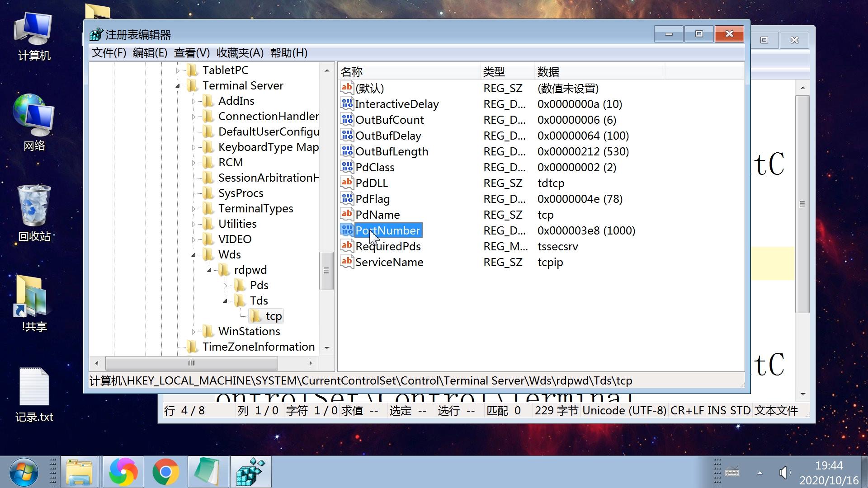Click the (默认) default value icon
The width and height of the screenshot is (868, 488).
tap(347, 88)
